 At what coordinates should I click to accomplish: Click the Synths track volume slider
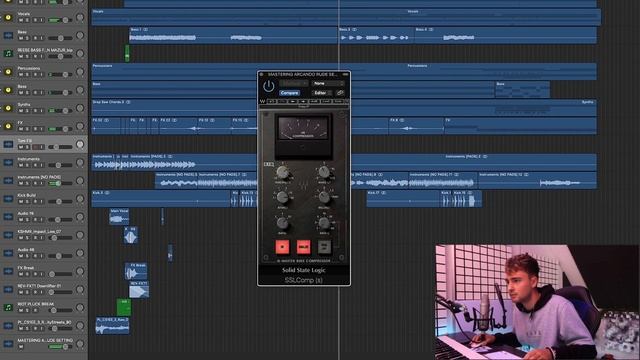(x=60, y=111)
